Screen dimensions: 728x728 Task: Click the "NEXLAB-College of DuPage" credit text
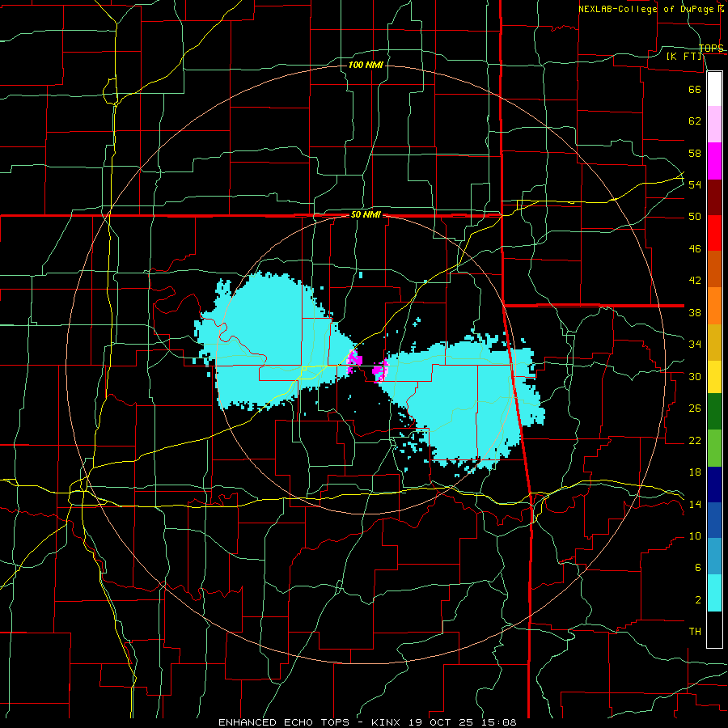646,9
